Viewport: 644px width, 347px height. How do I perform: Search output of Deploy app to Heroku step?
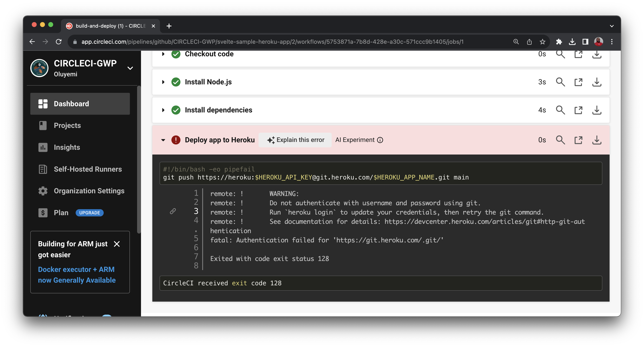tap(560, 140)
